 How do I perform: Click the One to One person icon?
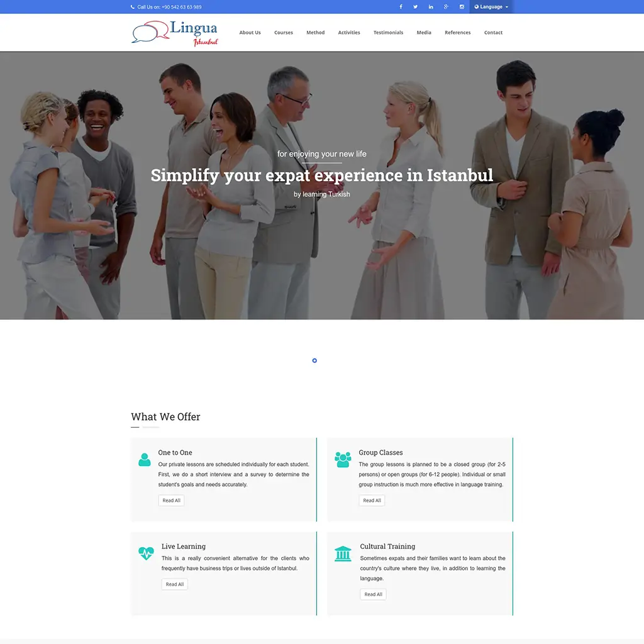point(145,460)
